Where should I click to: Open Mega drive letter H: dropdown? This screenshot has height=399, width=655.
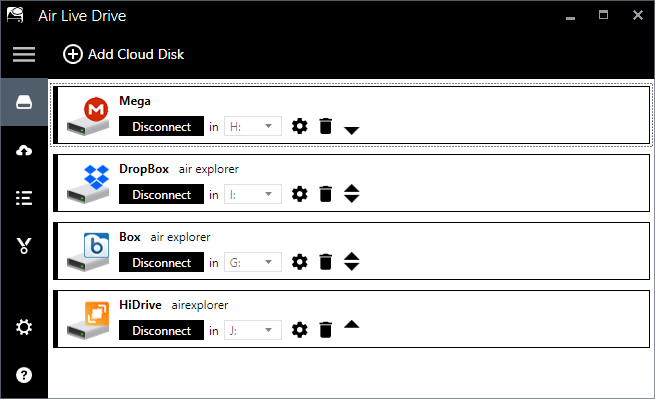[253, 126]
